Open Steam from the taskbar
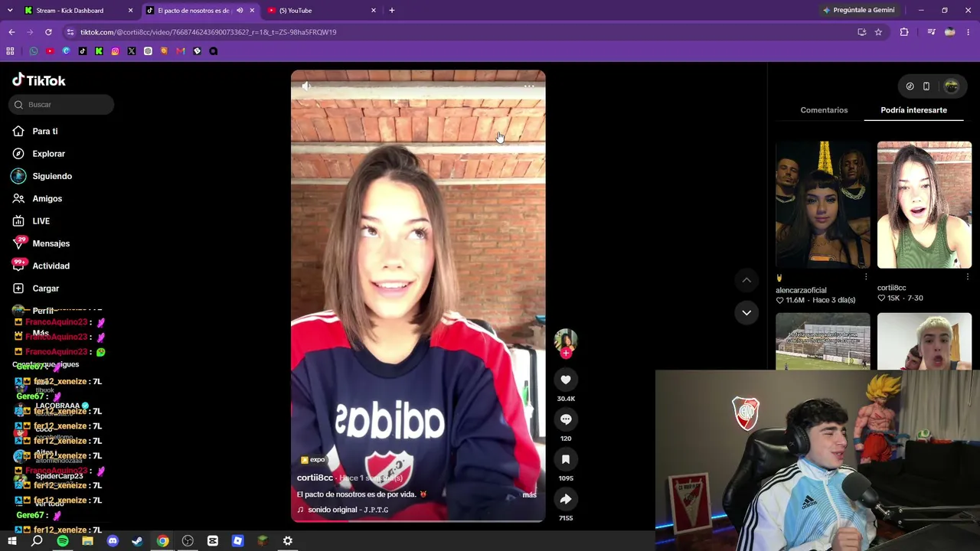The image size is (980, 551). [138, 541]
